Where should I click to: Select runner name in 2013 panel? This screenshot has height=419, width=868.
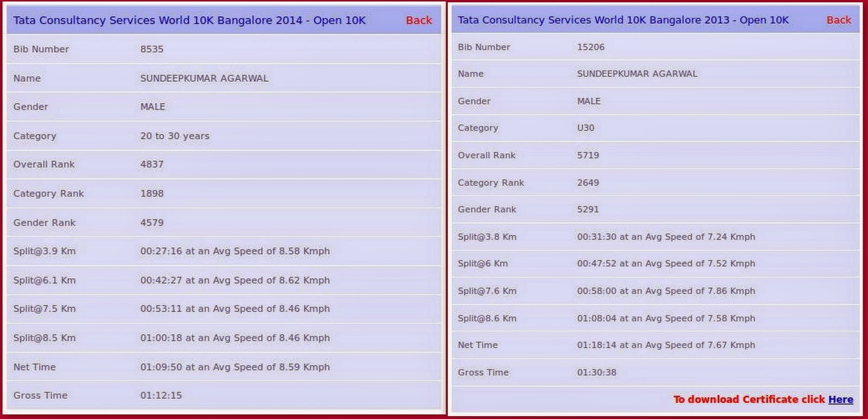637,74
